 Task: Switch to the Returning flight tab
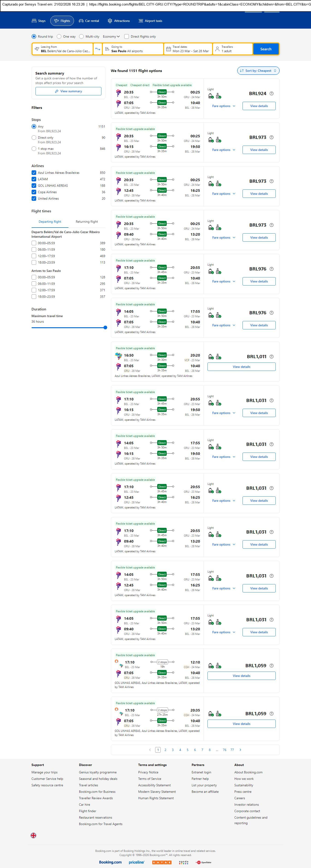tap(86, 222)
